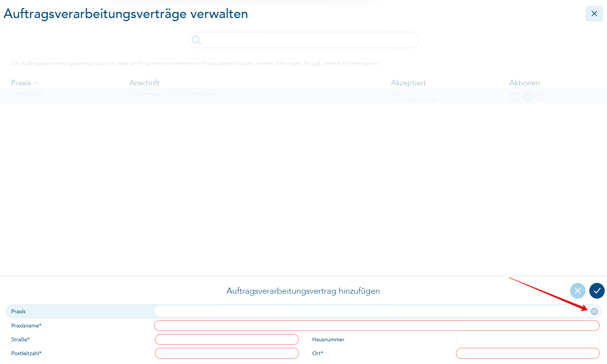Edit the Testnetzweg contract pencil icon
This screenshot has width=607, height=364.
(527, 96)
